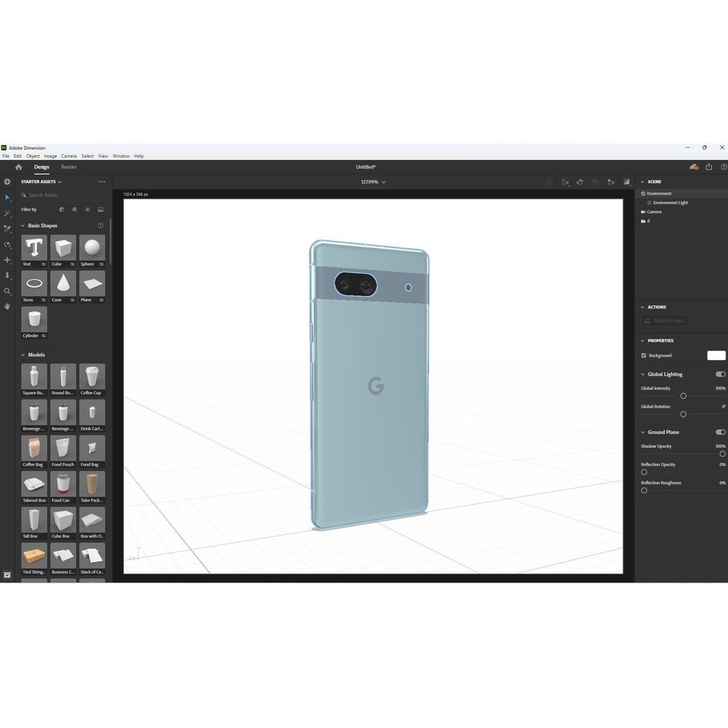Collapse Ground Plane section chevron
This screenshot has width=728, height=728.
(642, 432)
